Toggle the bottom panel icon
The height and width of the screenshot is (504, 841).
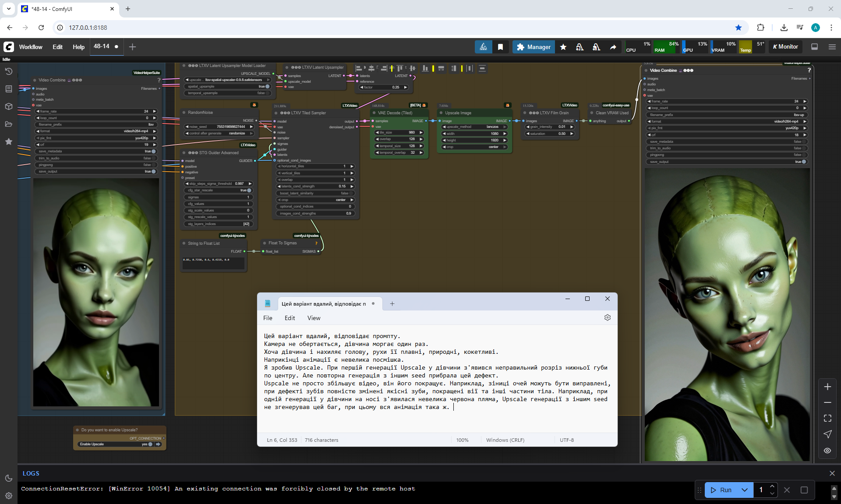[x=814, y=47]
